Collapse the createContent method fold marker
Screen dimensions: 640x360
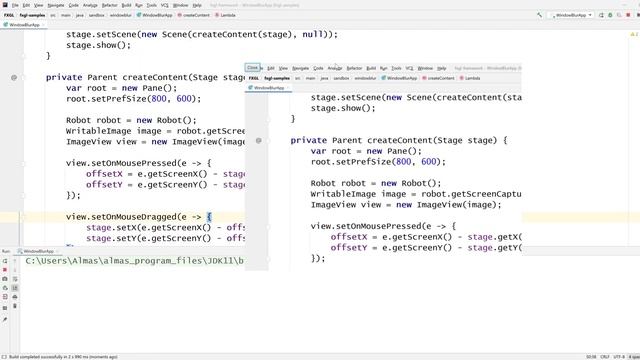(23, 78)
